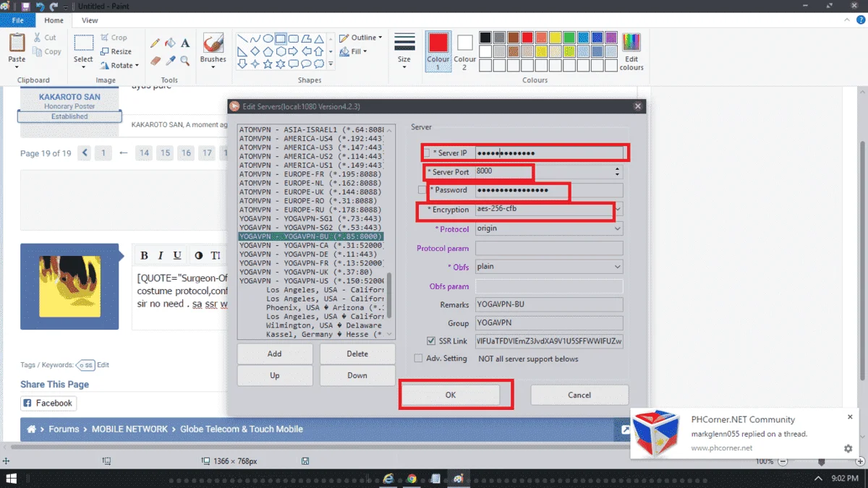This screenshot has height=488, width=868.
Task: Select Colour 2 as the active colour
Action: tap(464, 51)
